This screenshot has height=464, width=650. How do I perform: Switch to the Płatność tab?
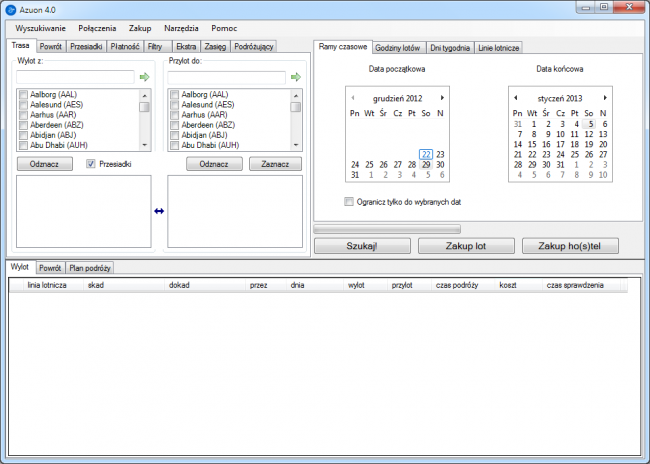(125, 46)
